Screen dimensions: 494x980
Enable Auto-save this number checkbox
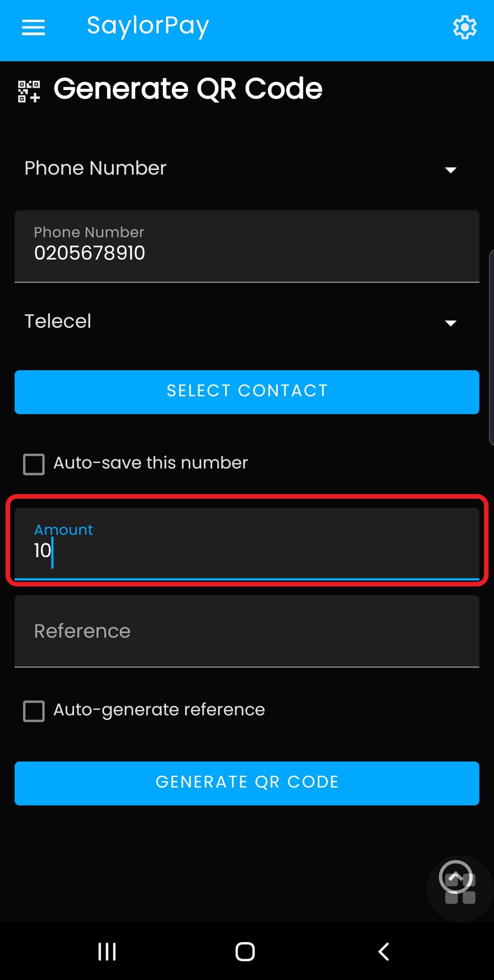pyautogui.click(x=34, y=464)
